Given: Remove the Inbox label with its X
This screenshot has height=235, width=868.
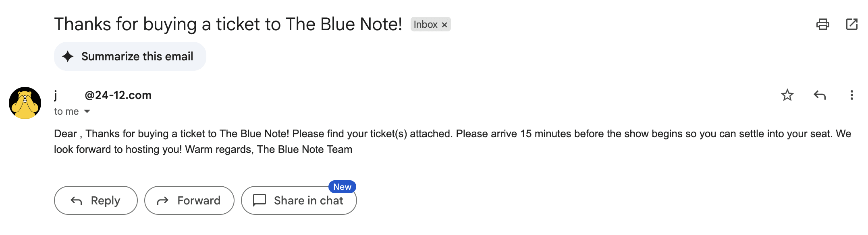Looking at the screenshot, I should pos(444,25).
